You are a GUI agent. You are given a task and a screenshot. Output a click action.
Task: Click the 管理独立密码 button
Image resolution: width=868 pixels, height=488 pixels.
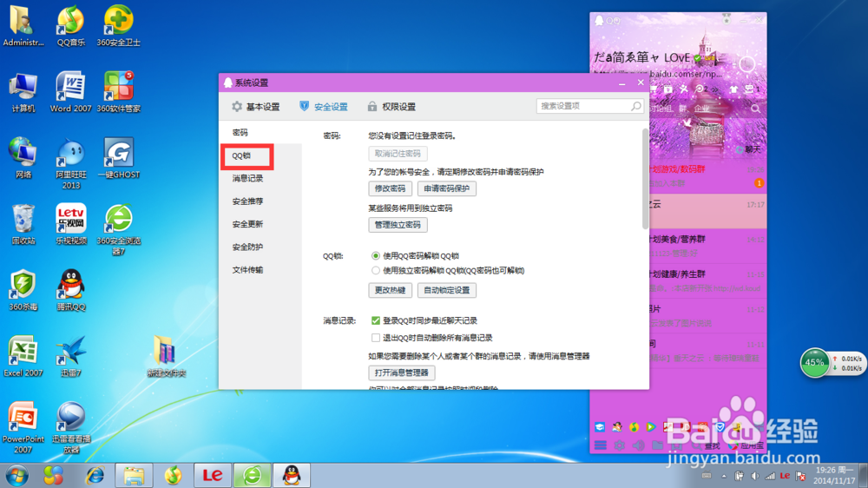(398, 225)
